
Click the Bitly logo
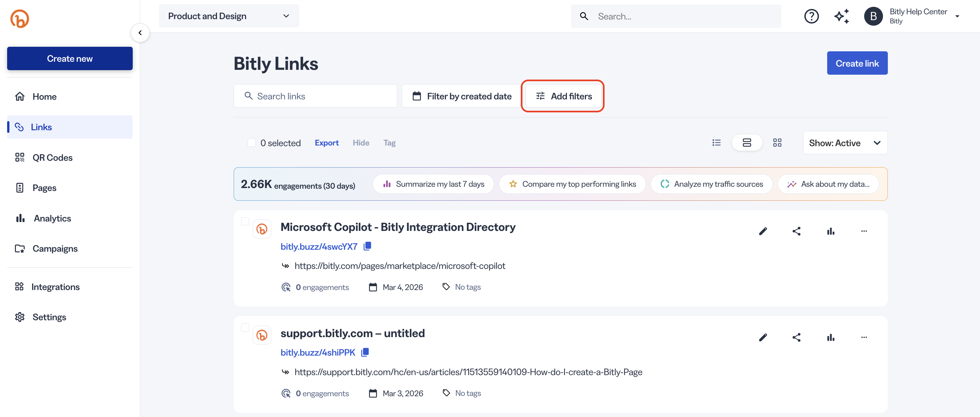(20, 18)
